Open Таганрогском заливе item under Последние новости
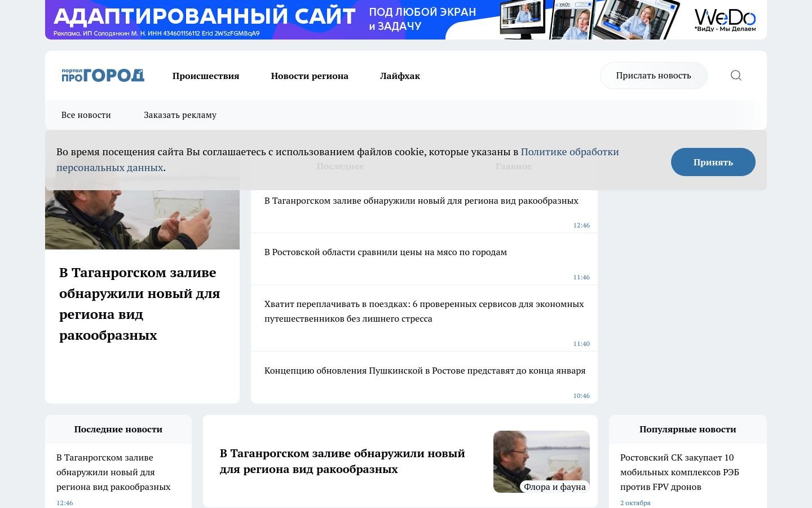This screenshot has width=812, height=508. 113,472
